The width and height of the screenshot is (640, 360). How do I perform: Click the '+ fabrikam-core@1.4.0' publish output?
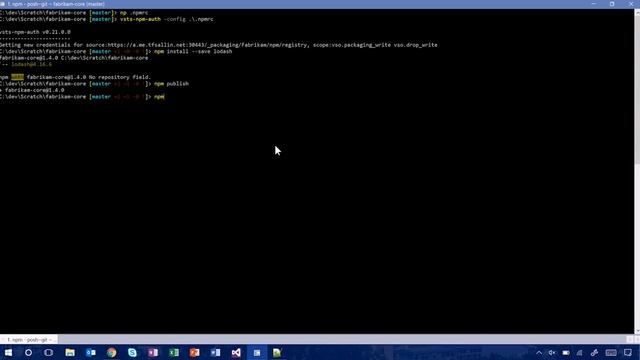(x=32, y=90)
